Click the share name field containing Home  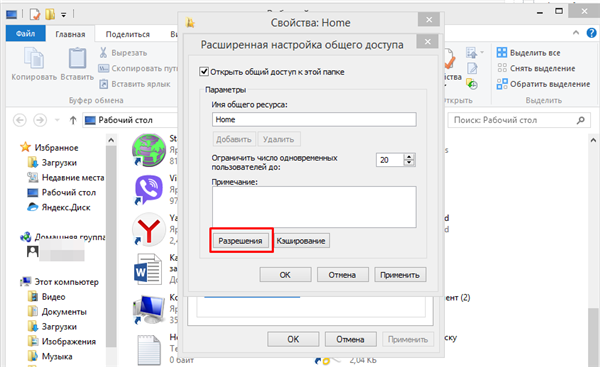(x=314, y=119)
